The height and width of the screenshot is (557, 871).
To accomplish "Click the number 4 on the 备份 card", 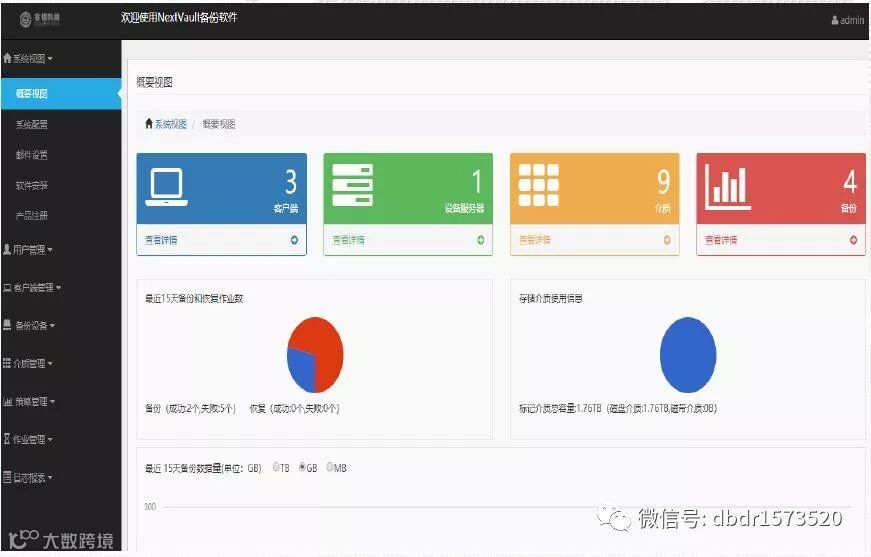I will (x=850, y=182).
